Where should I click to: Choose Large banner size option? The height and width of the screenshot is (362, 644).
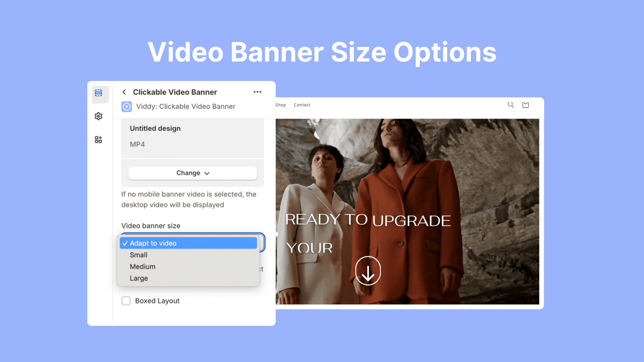point(139,278)
